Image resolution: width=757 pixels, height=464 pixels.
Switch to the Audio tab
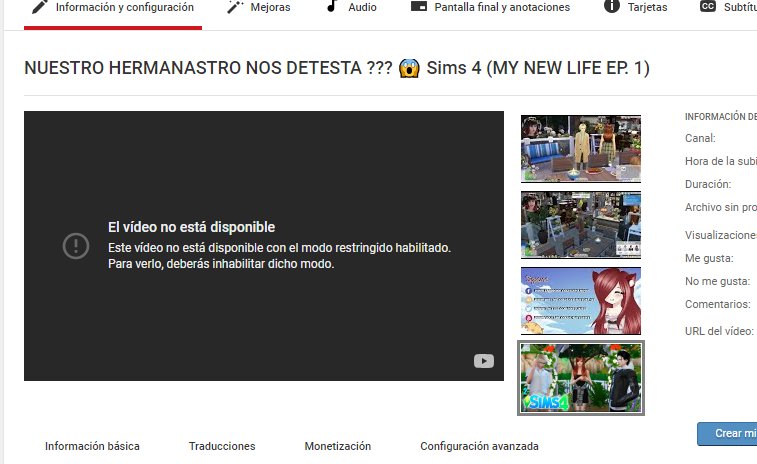coord(351,7)
